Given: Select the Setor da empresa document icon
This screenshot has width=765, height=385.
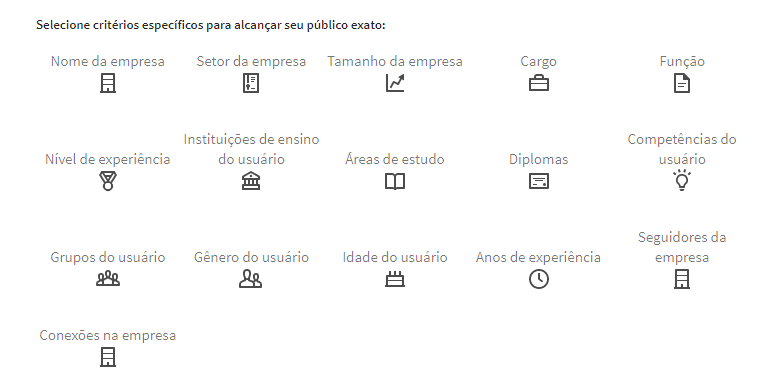Looking at the screenshot, I should [251, 83].
